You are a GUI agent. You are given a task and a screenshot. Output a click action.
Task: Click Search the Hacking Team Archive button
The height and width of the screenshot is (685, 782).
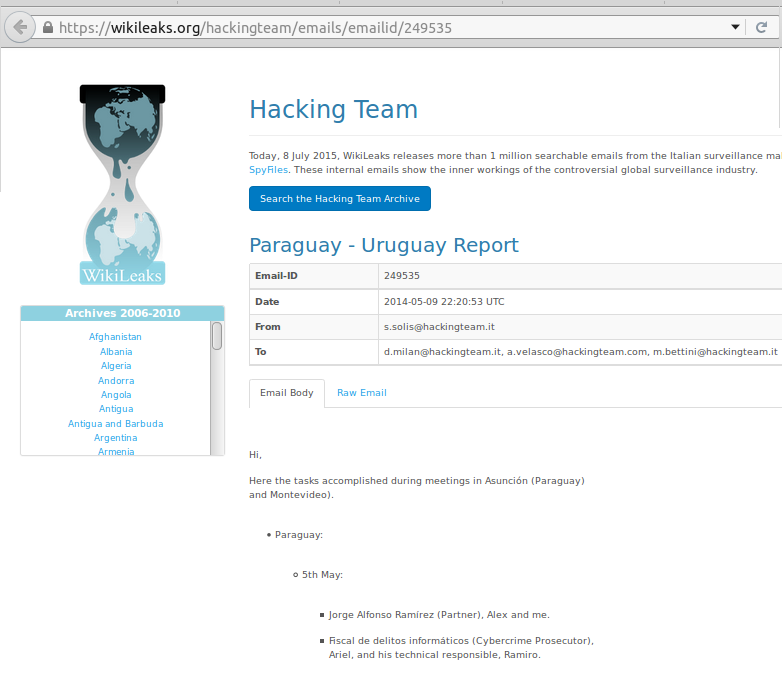pyautogui.click(x=340, y=198)
